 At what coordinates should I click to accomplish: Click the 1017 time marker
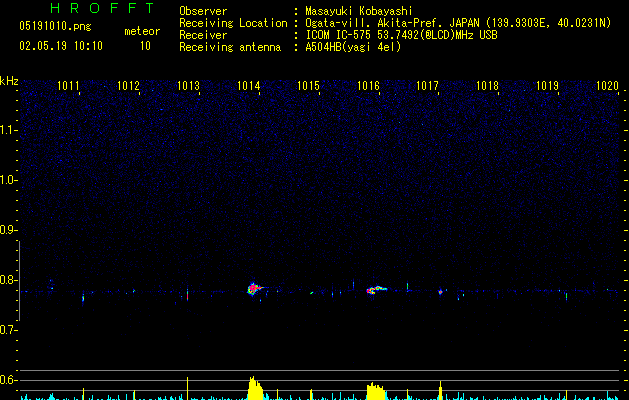pos(428,86)
